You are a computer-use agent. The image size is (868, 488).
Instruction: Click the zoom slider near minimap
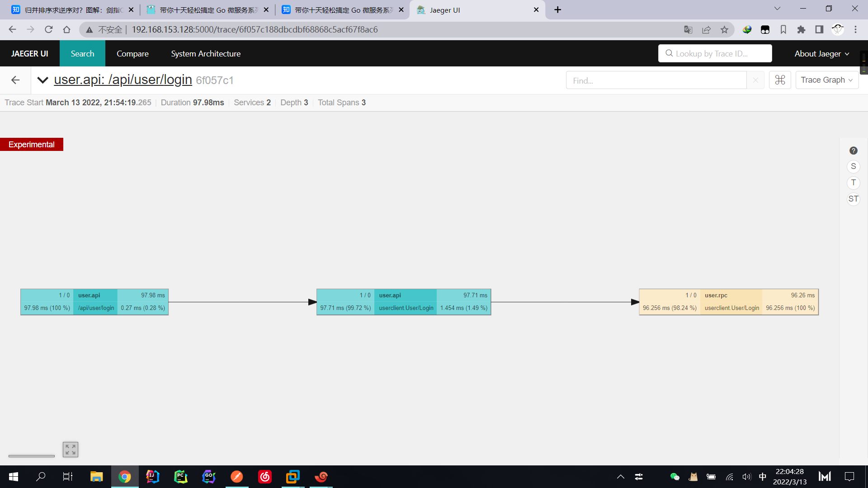click(x=32, y=456)
